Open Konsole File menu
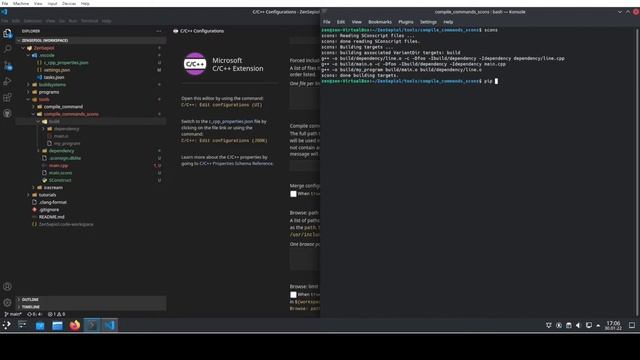 pos(327,22)
